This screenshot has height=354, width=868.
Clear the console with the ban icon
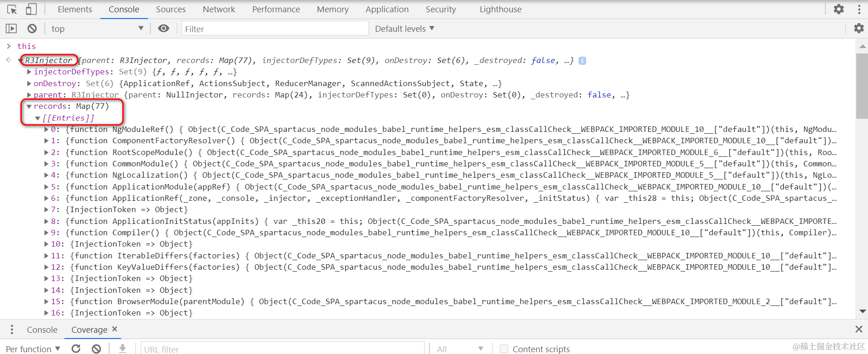coord(32,29)
